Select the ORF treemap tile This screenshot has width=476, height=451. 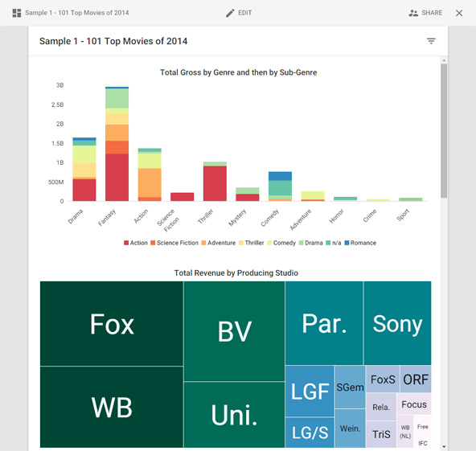(x=416, y=379)
